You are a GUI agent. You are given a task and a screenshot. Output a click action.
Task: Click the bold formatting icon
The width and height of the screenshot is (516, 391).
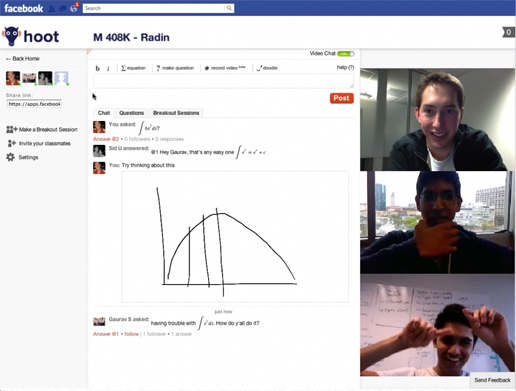click(x=97, y=68)
